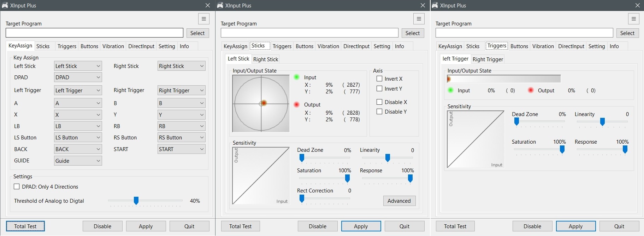644x236 pixels.
Task: Click green Input indicator in Triggers window
Action: 450,90
